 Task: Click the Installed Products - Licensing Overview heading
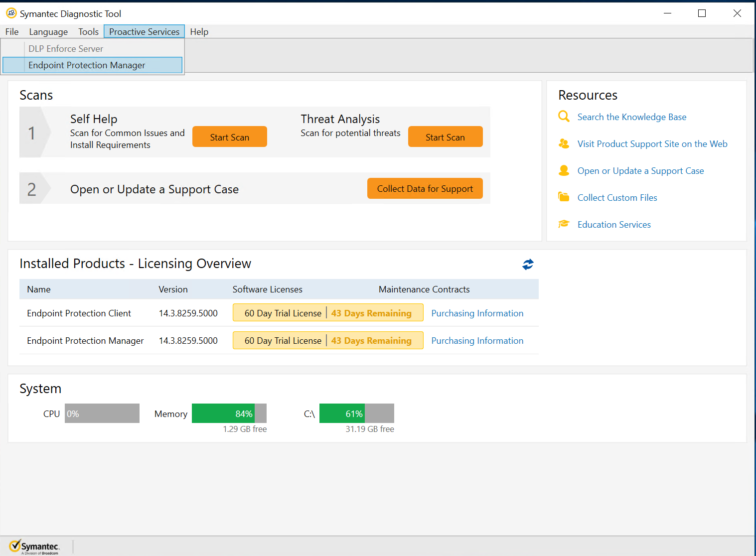coord(136,264)
